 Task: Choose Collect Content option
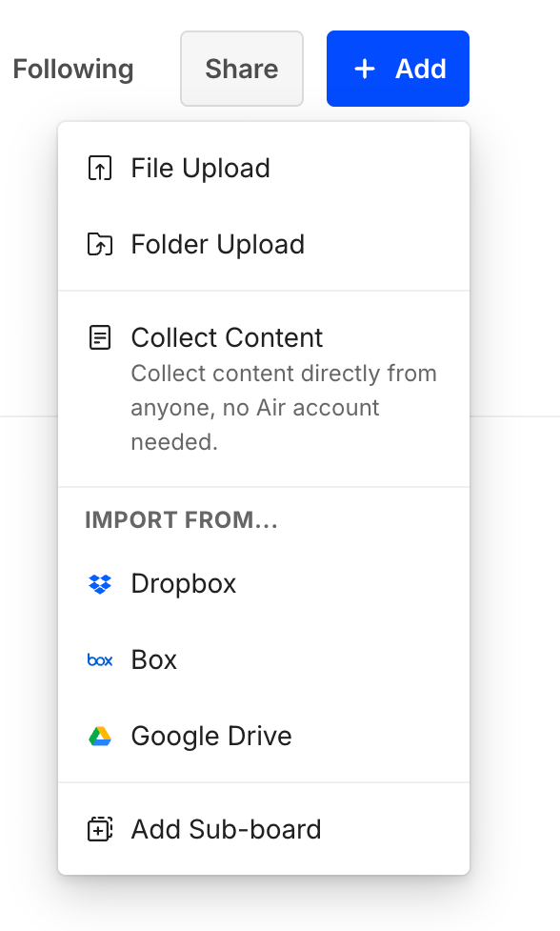227,337
